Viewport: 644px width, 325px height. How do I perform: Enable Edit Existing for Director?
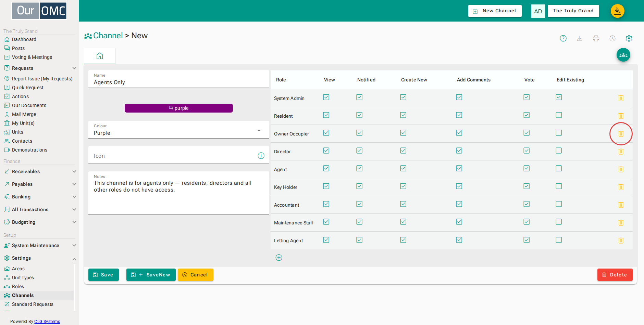(559, 151)
